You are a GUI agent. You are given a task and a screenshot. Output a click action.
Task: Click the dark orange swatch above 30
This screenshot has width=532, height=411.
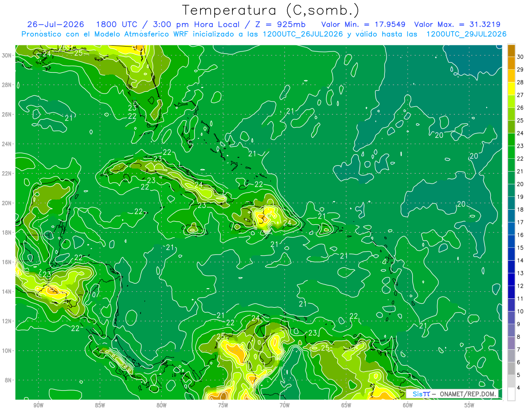pyautogui.click(x=511, y=50)
